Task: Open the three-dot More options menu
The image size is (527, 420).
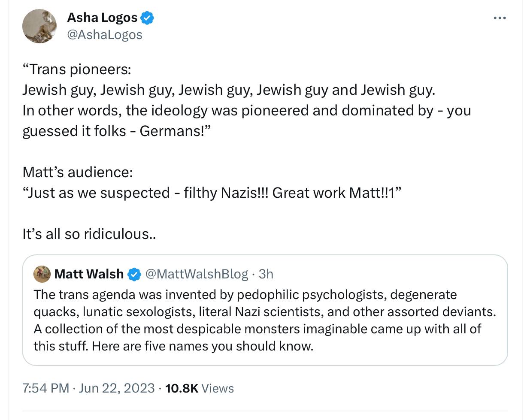Action: [500, 18]
